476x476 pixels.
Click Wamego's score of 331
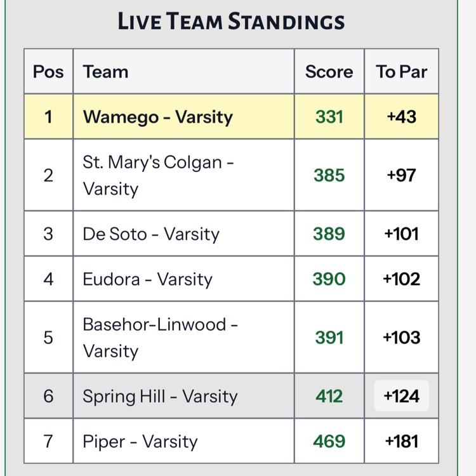(x=329, y=117)
